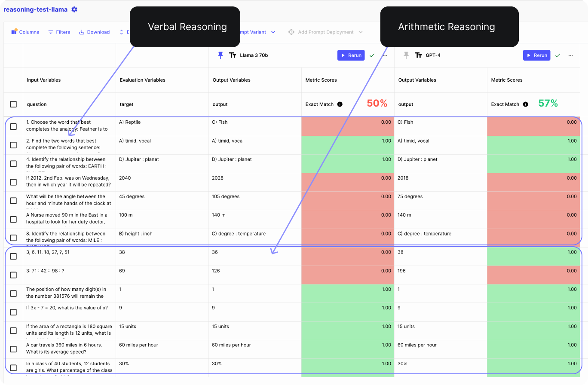Toggle the select-all checkbox in question header
This screenshot has height=385, width=588.
[x=13, y=104]
